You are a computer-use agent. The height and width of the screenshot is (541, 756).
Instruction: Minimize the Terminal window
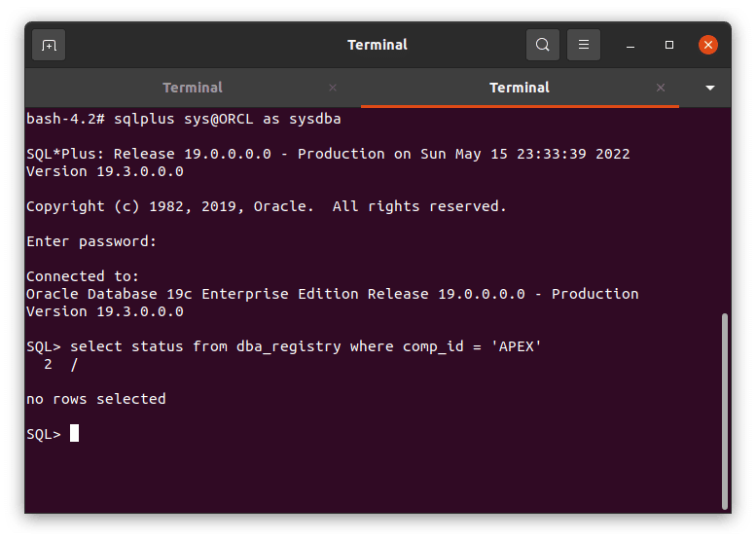(630, 45)
